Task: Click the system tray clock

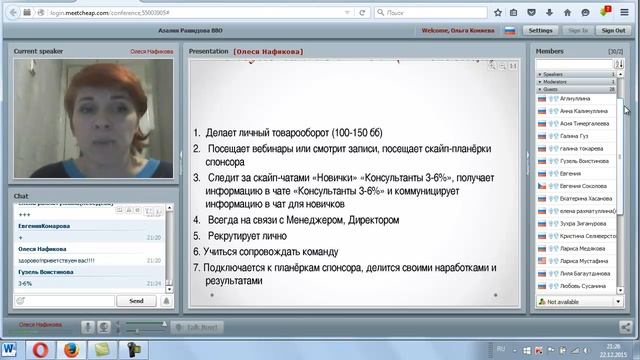Action: pos(613,350)
